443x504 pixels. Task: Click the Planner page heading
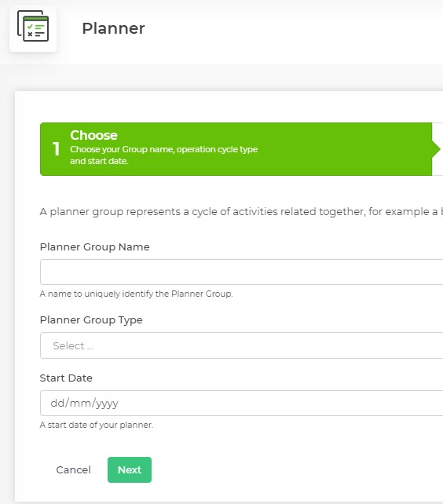pos(113,28)
